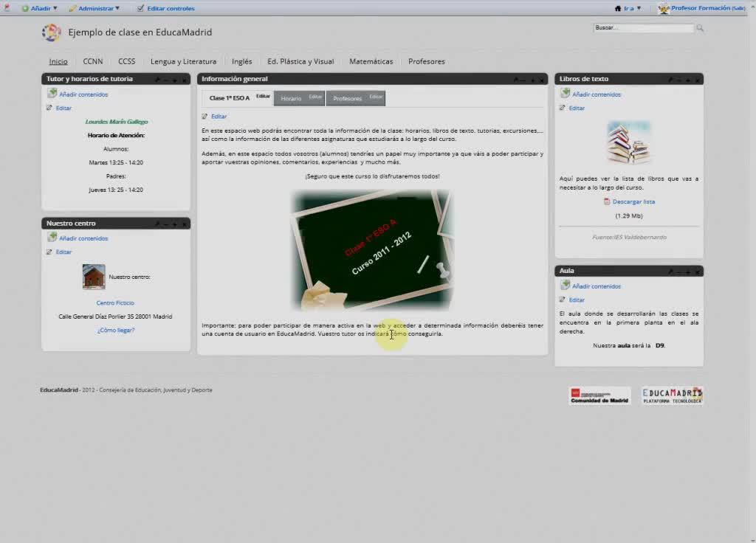The image size is (756, 543).
Task: Click add-content icon in Libros de texto
Action: 565,93
